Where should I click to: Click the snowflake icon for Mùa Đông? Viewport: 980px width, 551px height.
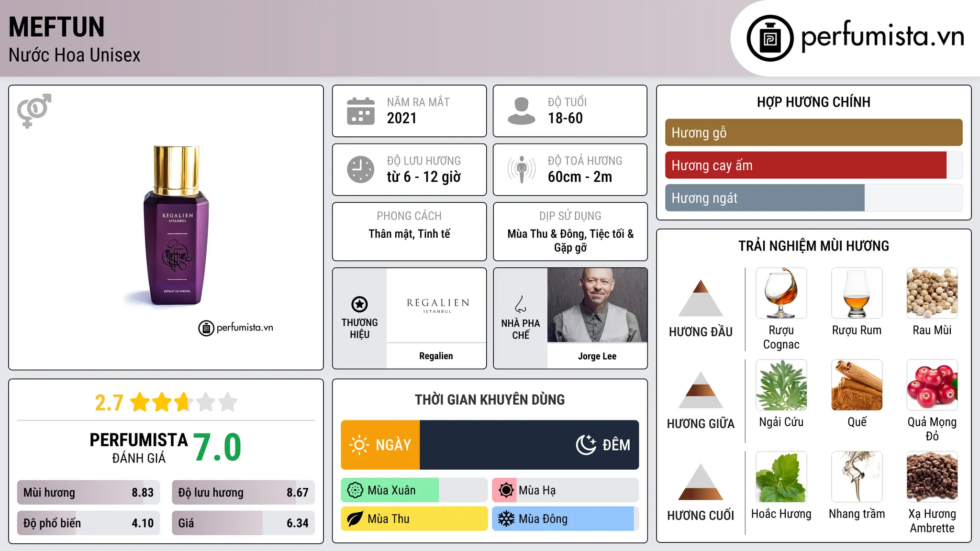click(x=506, y=519)
